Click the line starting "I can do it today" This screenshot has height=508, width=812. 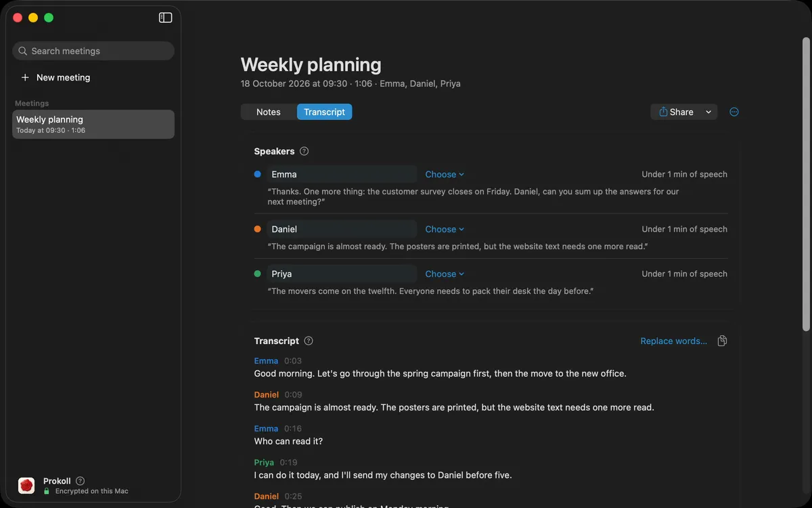pos(383,475)
